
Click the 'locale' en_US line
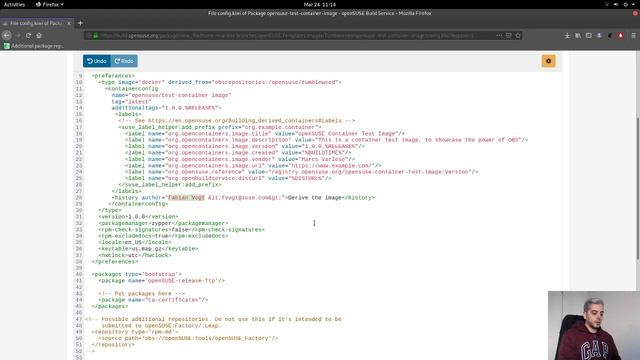point(135,242)
